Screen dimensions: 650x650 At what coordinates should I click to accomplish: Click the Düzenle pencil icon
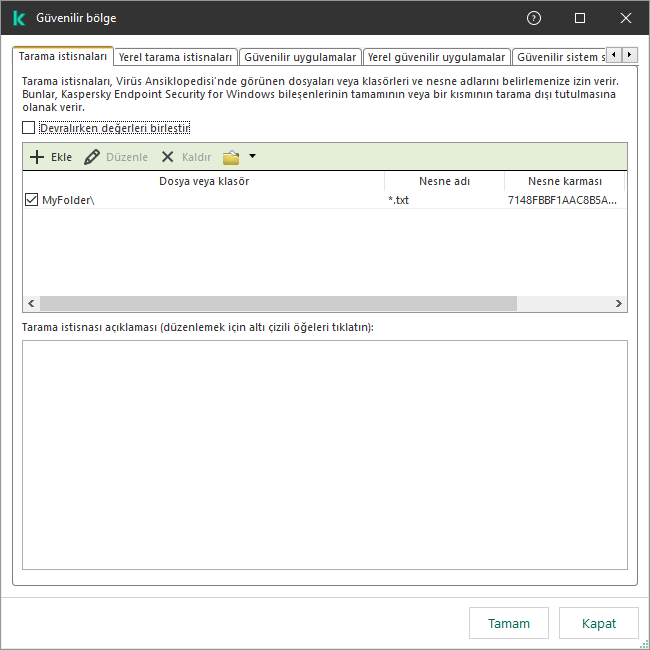click(92, 157)
